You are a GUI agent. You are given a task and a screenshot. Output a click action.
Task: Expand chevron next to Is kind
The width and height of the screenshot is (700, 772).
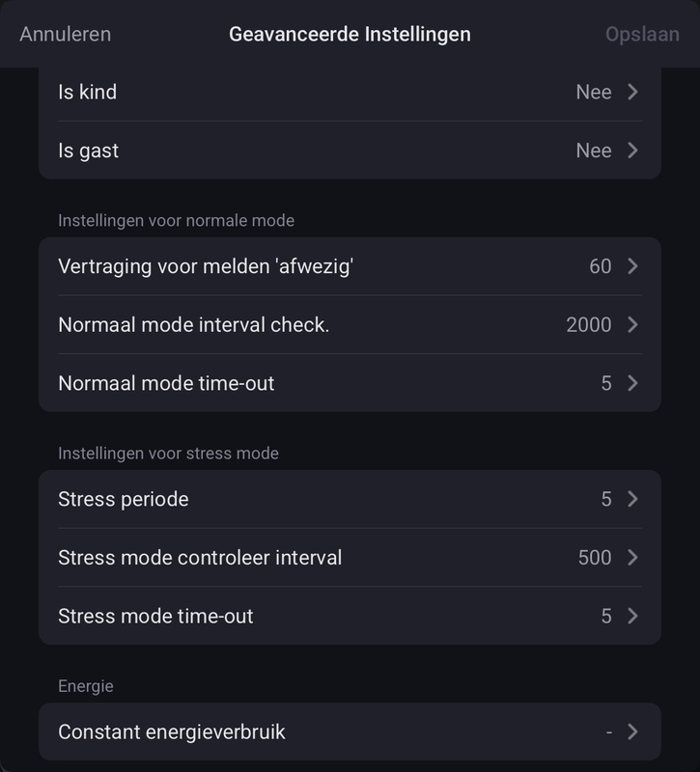click(632, 93)
